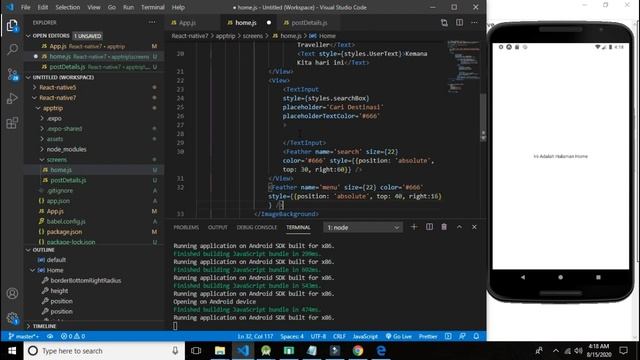The height and width of the screenshot is (360, 640).
Task: Maximize terminal panel with chevron up
Action: pyautogui.click(x=459, y=227)
